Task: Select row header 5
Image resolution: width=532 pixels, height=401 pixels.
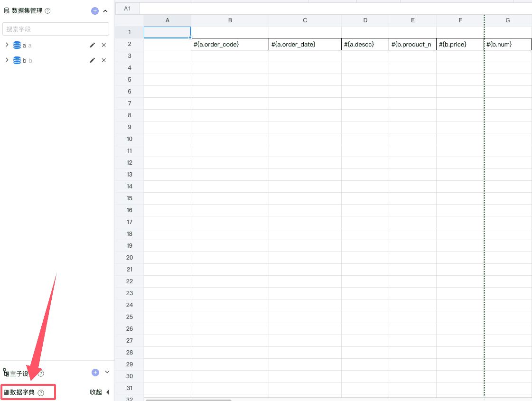Action: pyautogui.click(x=129, y=80)
